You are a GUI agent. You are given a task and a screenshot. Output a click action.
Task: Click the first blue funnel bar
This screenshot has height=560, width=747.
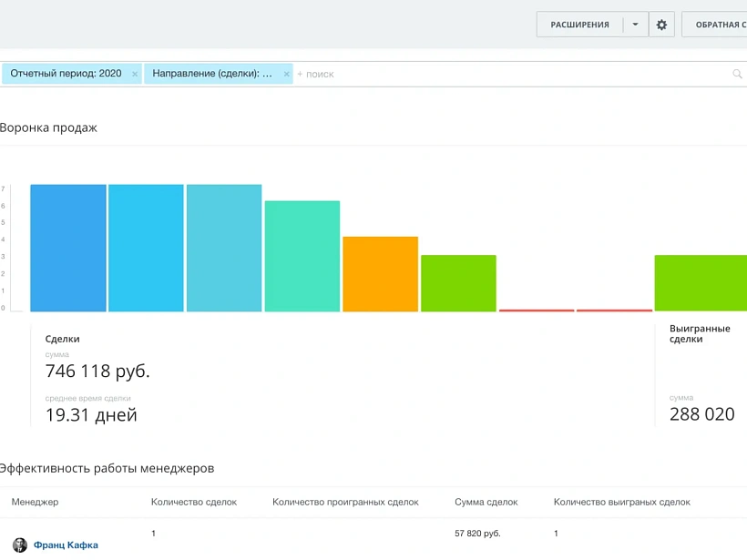pyautogui.click(x=68, y=248)
